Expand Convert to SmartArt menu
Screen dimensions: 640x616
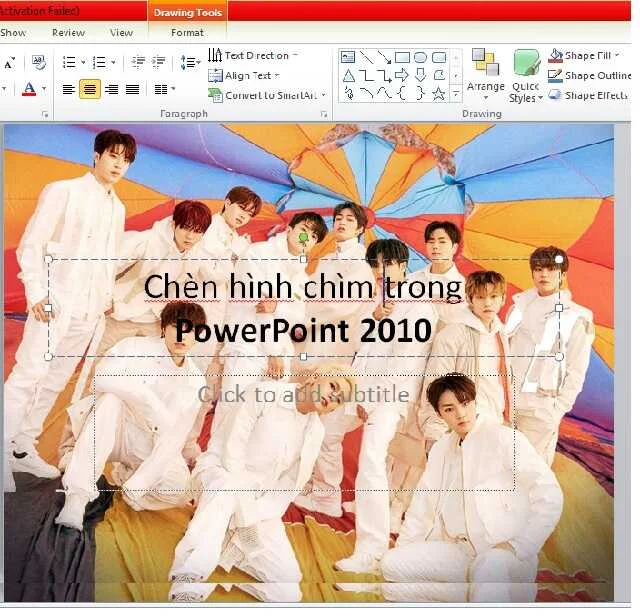point(324,95)
